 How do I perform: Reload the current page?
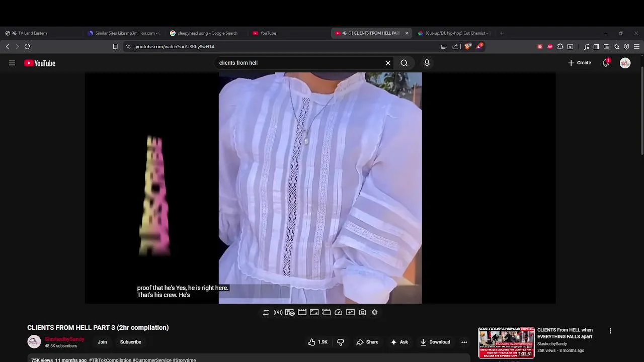pyautogui.click(x=27, y=47)
